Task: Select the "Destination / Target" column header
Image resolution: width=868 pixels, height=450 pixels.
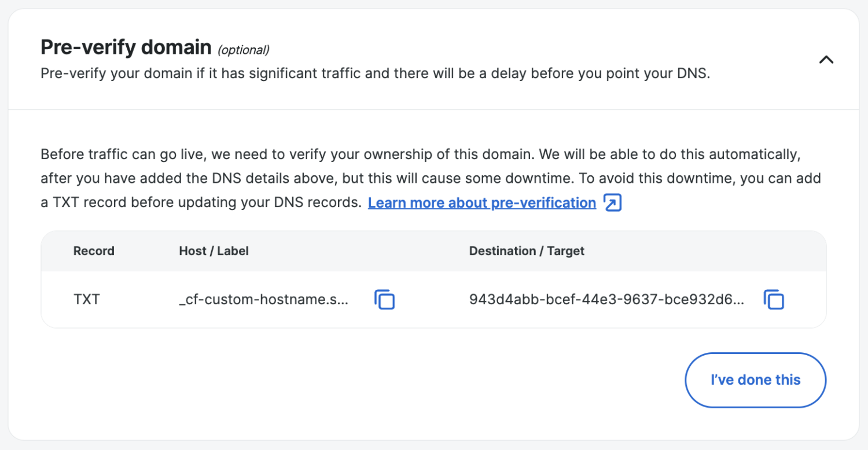Action: click(526, 251)
